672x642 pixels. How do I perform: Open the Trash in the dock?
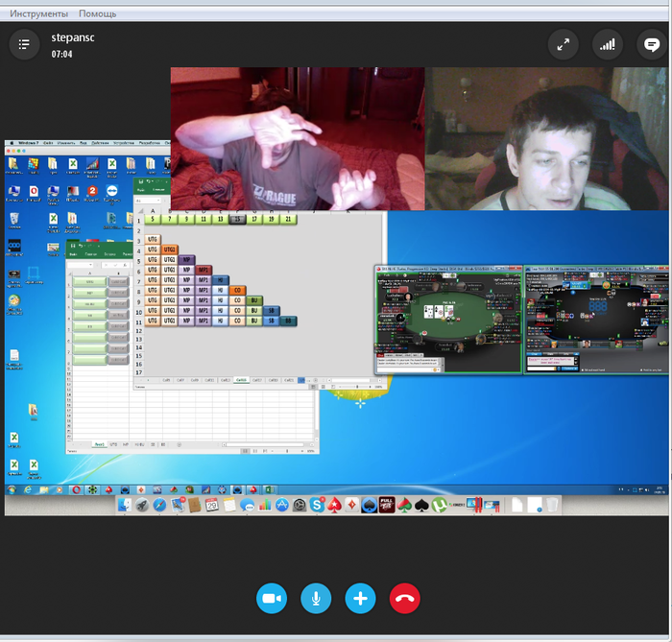552,505
